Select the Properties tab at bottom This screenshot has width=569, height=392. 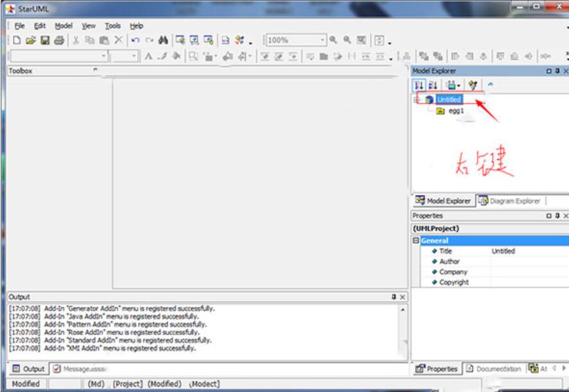click(437, 369)
